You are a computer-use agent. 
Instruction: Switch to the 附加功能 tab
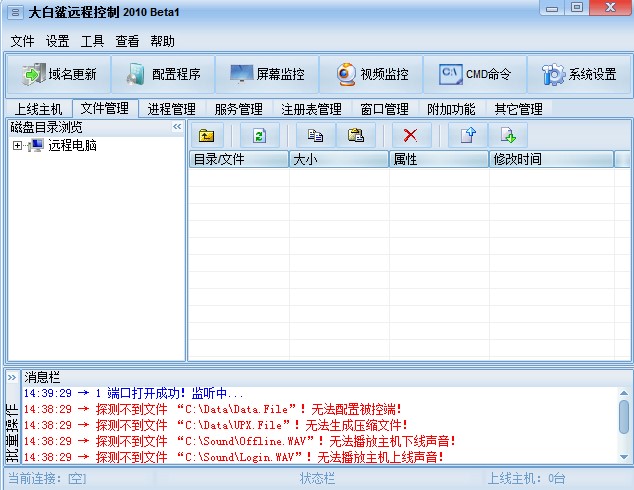pos(451,109)
